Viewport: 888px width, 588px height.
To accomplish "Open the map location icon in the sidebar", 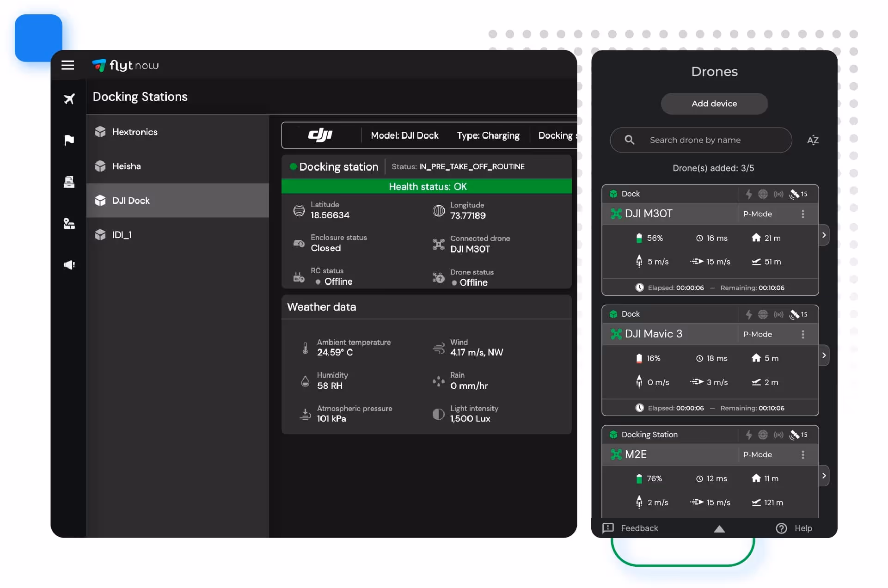I will (69, 224).
